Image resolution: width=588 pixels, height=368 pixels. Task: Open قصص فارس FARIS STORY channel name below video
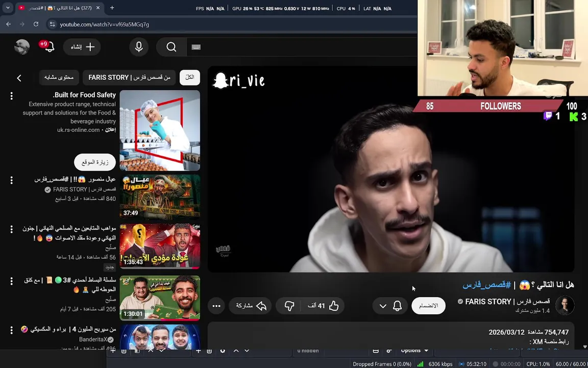(507, 302)
